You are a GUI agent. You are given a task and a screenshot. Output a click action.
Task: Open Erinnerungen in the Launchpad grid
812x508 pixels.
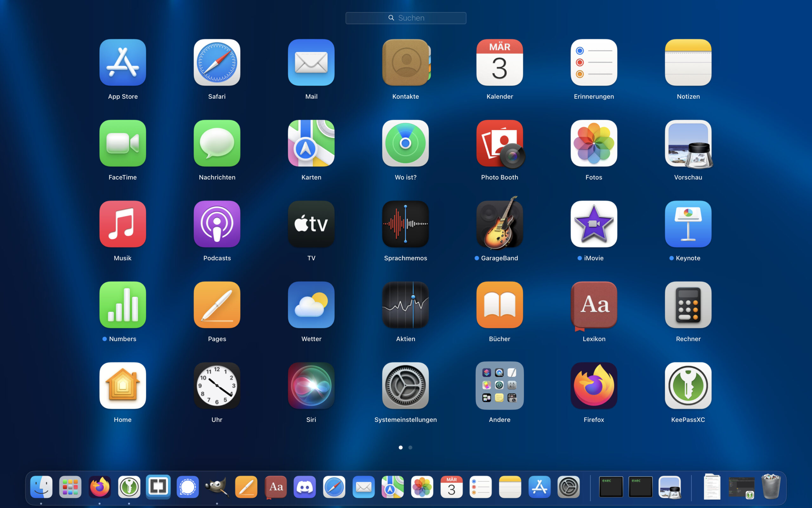click(594, 63)
